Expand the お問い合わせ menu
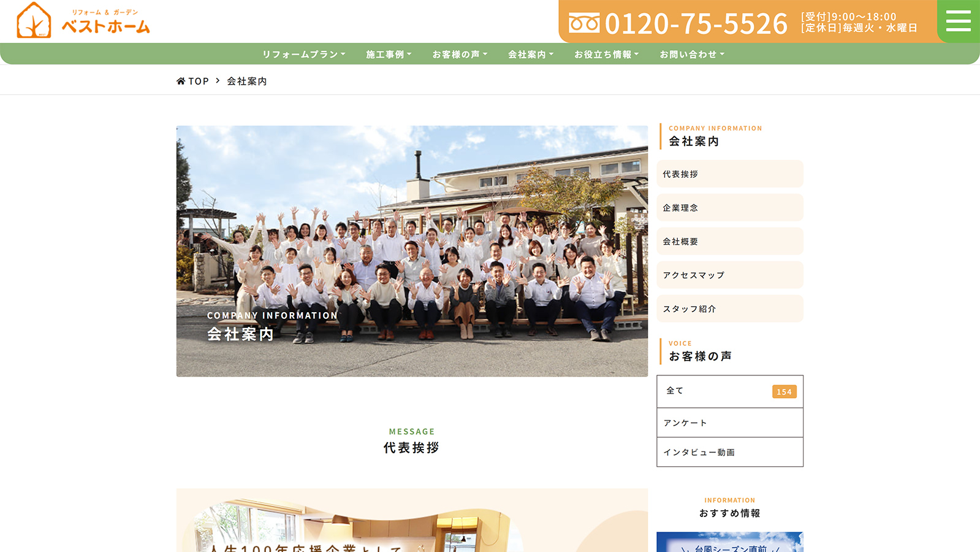The width and height of the screenshot is (980, 552). tap(691, 55)
